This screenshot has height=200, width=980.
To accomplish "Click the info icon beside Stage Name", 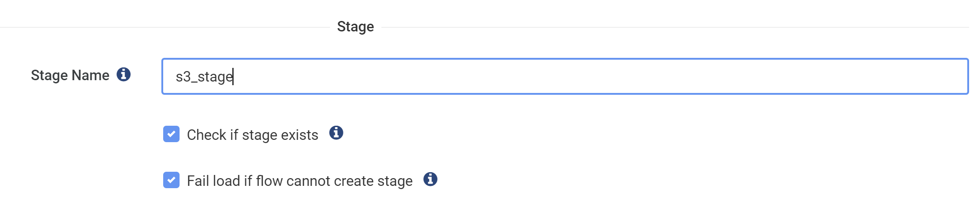I will pyautogui.click(x=124, y=74).
